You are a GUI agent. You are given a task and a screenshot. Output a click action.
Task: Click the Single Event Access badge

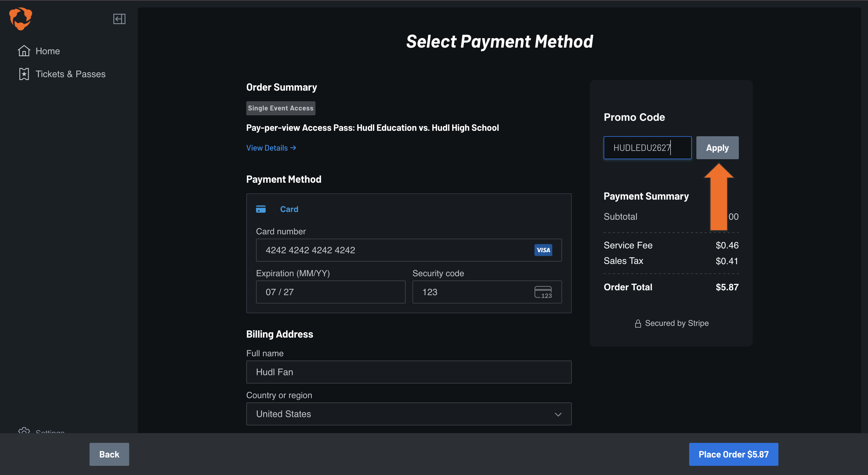281,108
